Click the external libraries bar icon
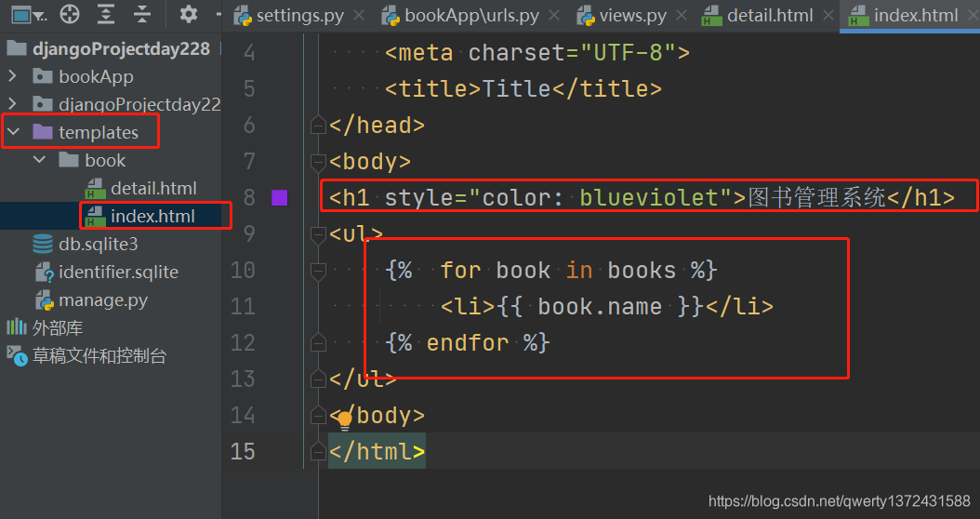Screen dimensions: 980x519 click(16, 327)
